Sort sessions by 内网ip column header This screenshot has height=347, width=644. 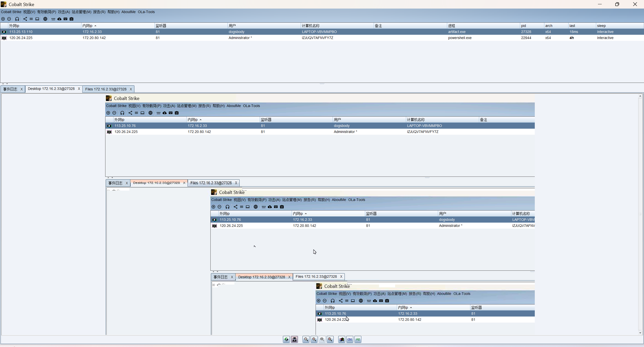(x=118, y=26)
